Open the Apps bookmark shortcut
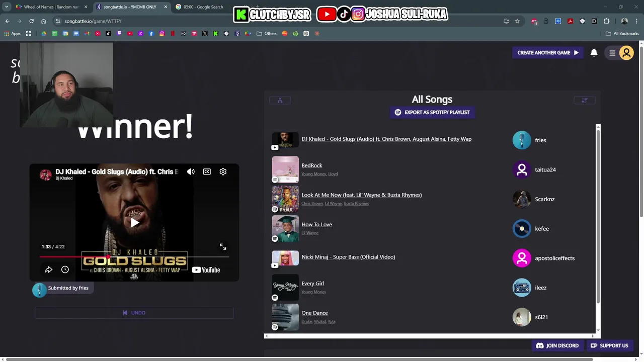Viewport: 644px width, 362px height. click(x=12, y=34)
